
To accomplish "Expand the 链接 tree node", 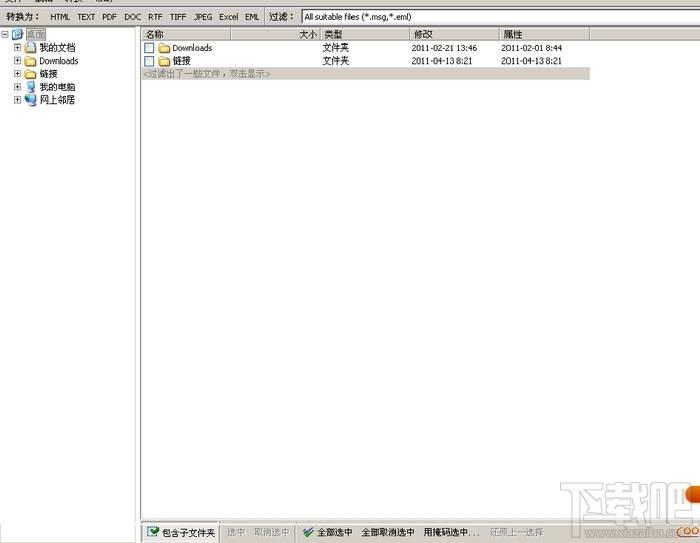I will [17, 73].
